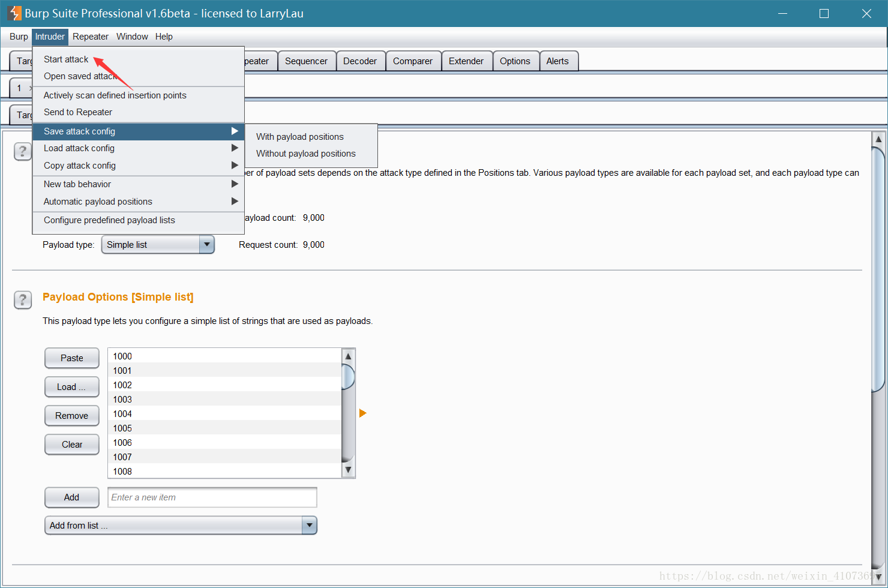Open the Add from list dropdown
Screen dimensions: 888x588
click(x=181, y=526)
